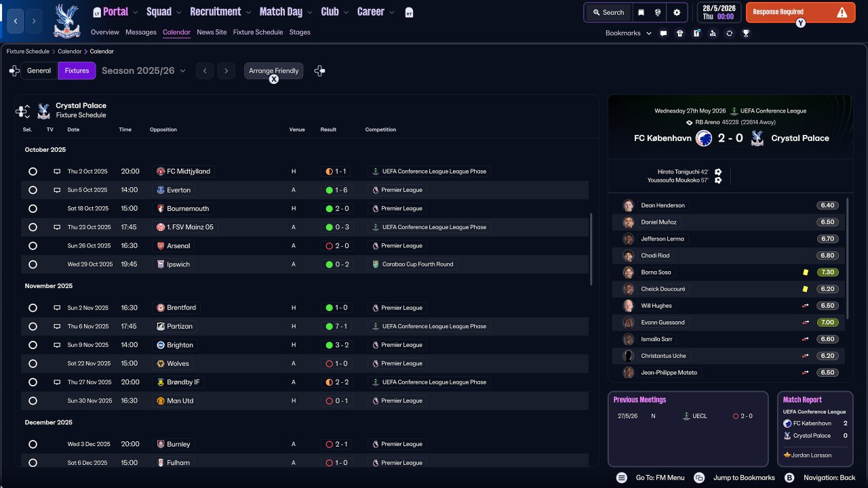
Task: Open the Messages tab
Action: (x=140, y=32)
